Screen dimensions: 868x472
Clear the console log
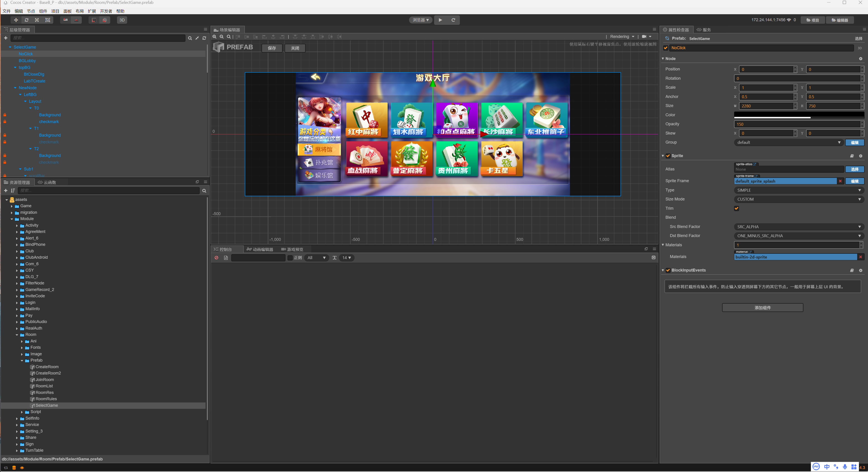[x=216, y=258]
